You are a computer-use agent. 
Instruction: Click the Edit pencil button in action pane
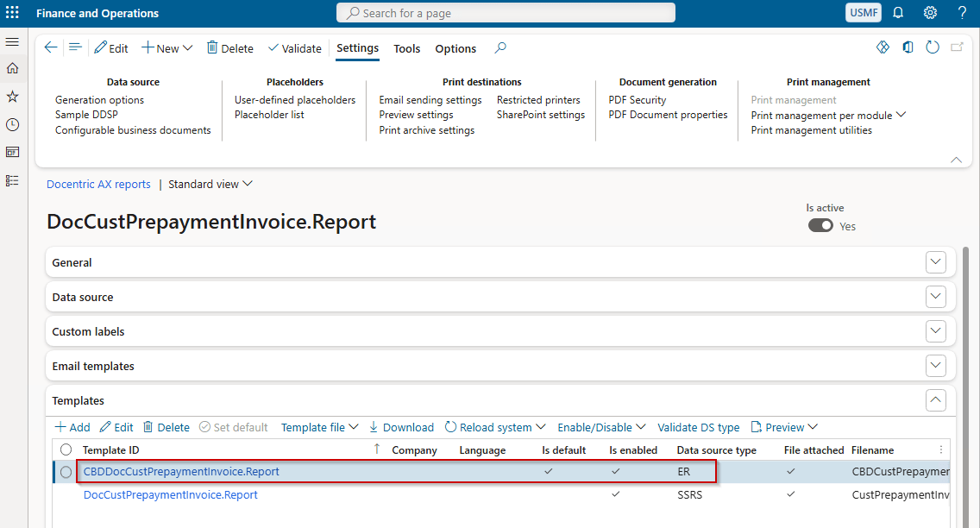point(111,48)
